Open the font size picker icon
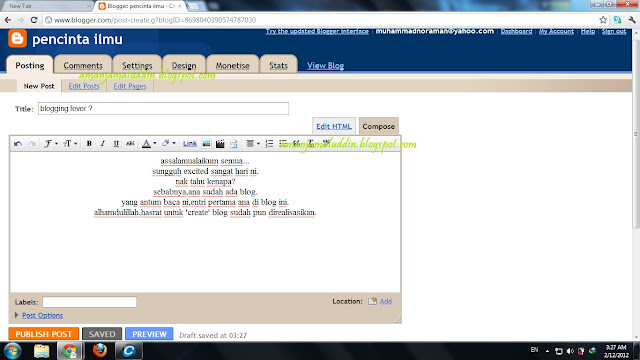 pyautogui.click(x=67, y=144)
